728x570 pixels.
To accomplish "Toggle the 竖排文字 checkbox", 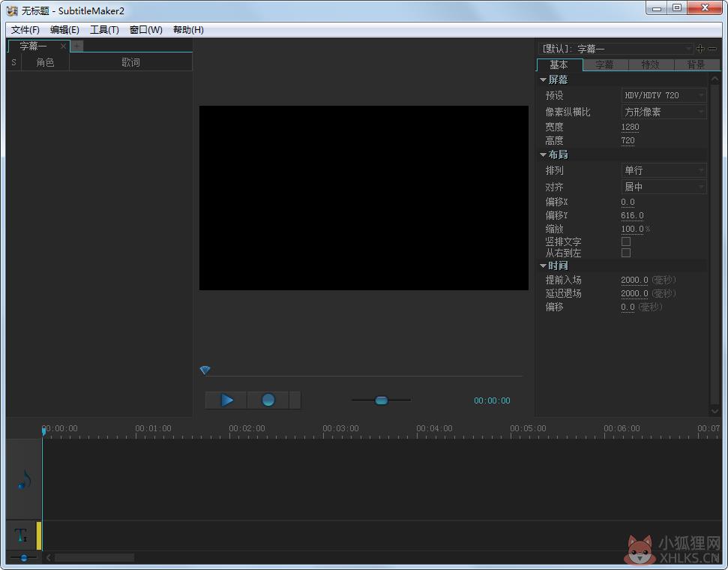I will point(626,241).
